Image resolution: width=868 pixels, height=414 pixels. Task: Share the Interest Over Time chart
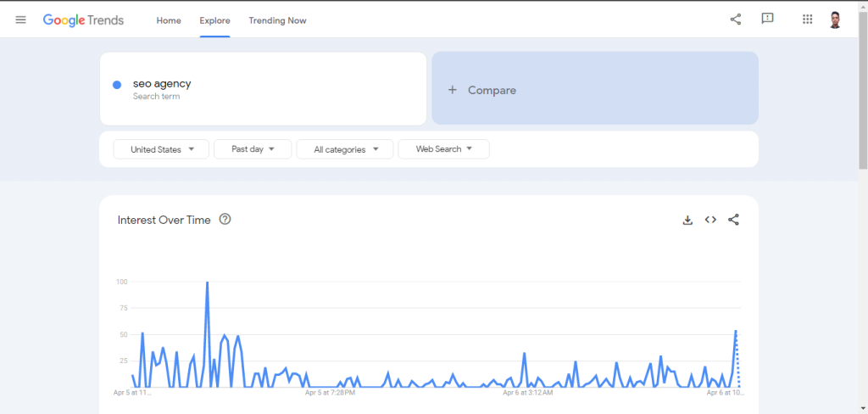tap(733, 220)
